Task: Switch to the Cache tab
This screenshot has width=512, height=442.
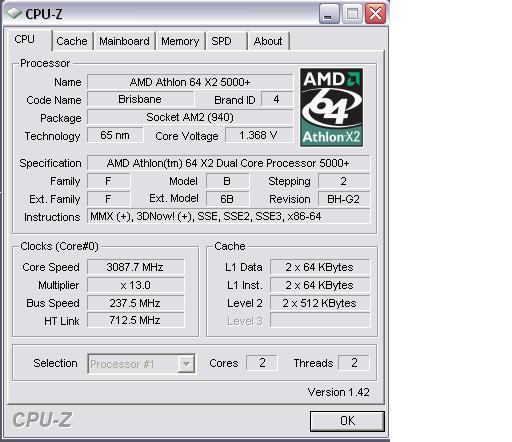Action: point(72,41)
